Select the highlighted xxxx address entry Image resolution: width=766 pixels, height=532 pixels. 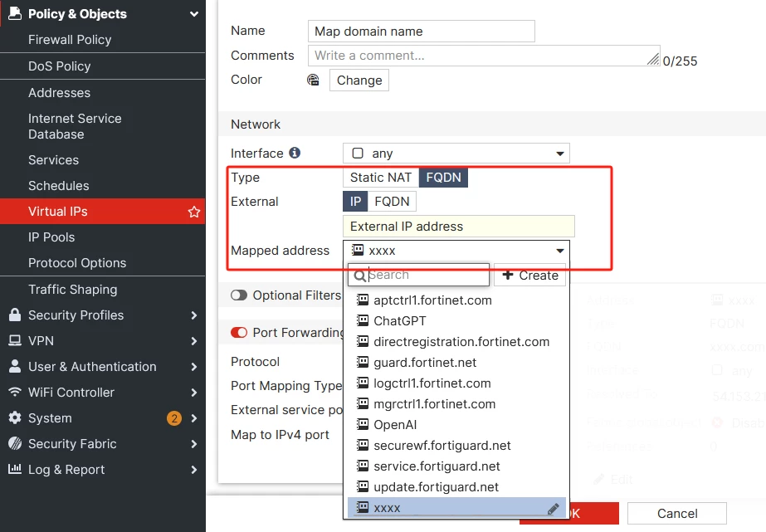[x=456, y=508]
